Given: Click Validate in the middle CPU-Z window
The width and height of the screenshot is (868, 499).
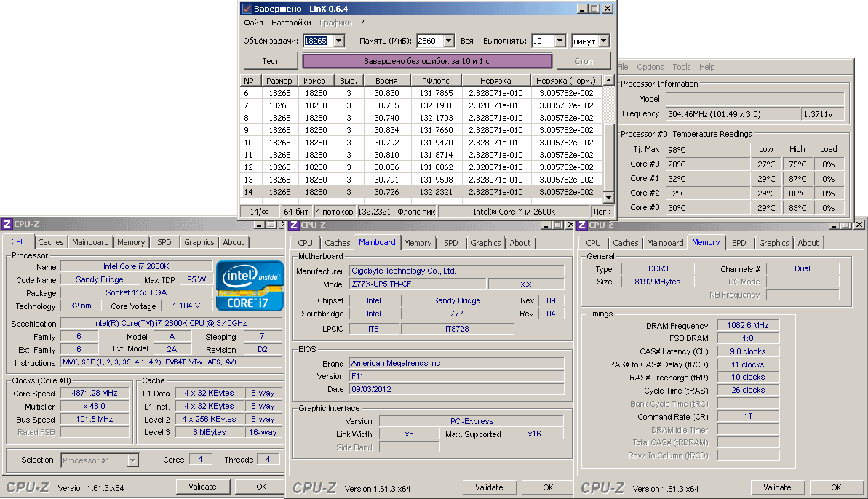Looking at the screenshot, I should tap(489, 487).
